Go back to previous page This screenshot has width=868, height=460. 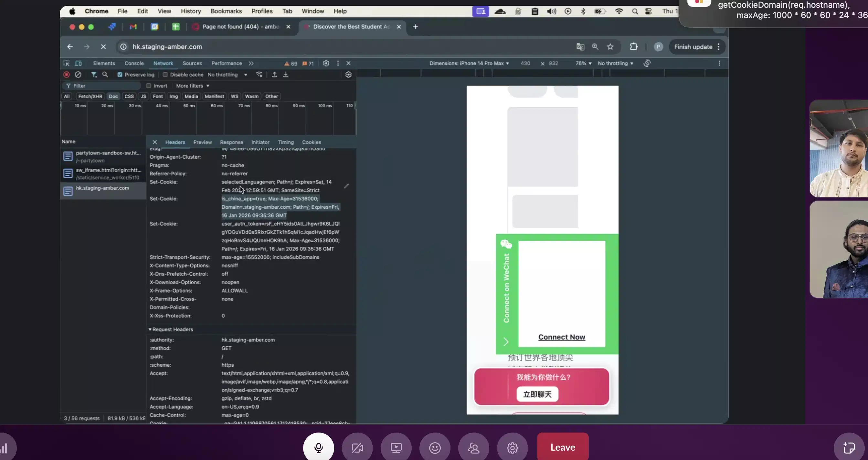(x=70, y=47)
